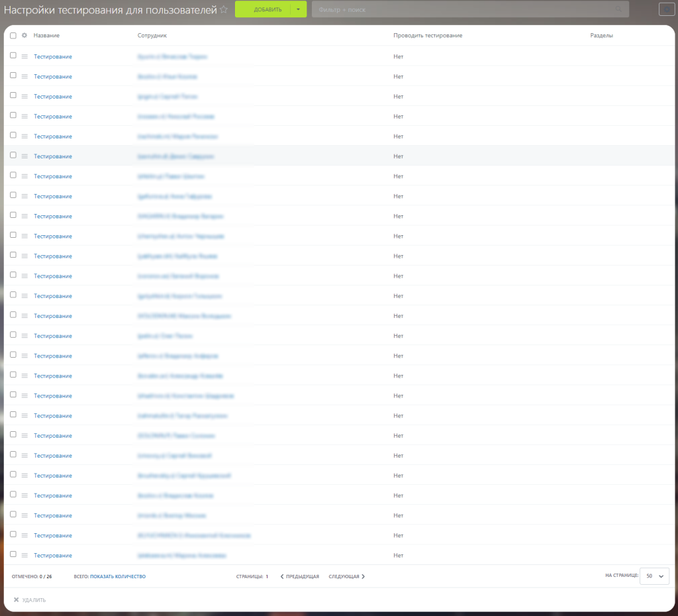
Task: Sort by the Проводить тестирование column header
Action: coord(427,36)
